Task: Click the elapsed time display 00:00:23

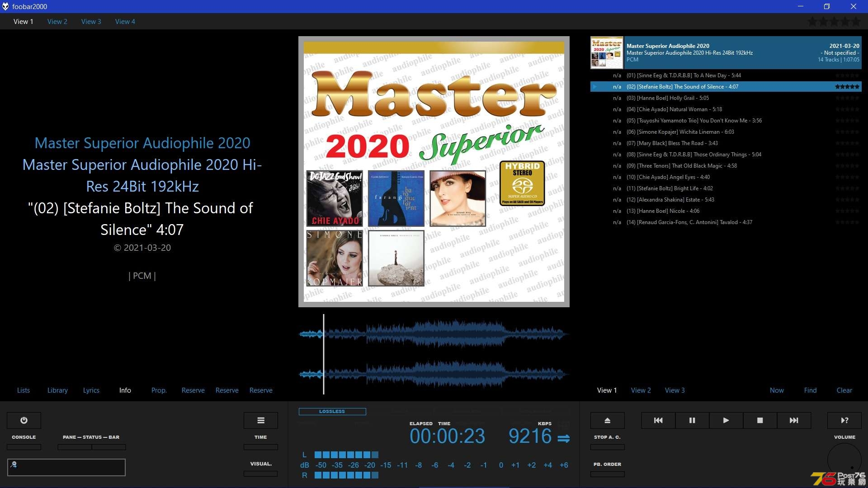Action: pos(447,436)
